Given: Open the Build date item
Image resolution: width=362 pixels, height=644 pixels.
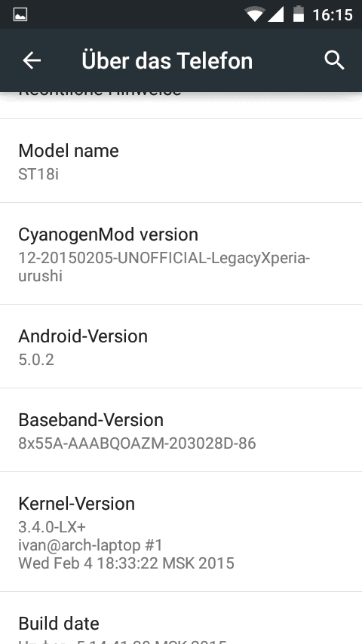Looking at the screenshot, I should pyautogui.click(x=181, y=618).
